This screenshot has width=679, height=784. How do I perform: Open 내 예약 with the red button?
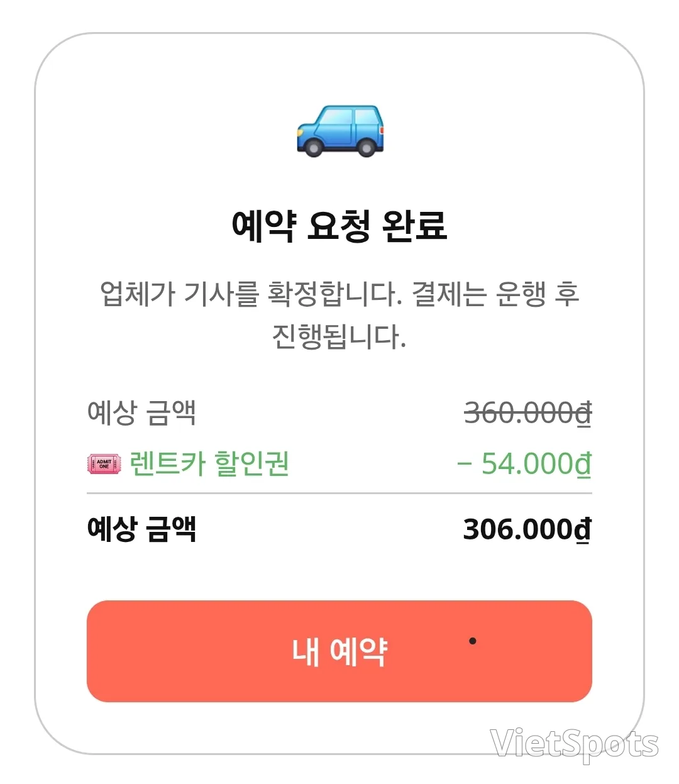[339, 651]
